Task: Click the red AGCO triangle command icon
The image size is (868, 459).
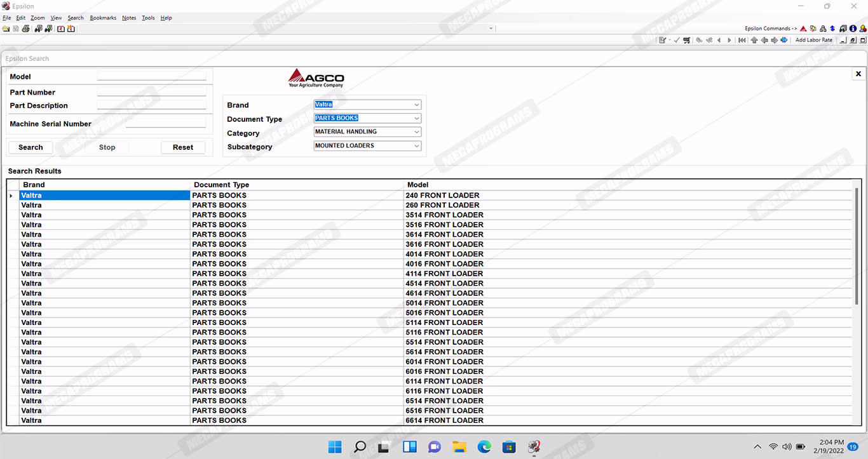Action: click(x=803, y=29)
